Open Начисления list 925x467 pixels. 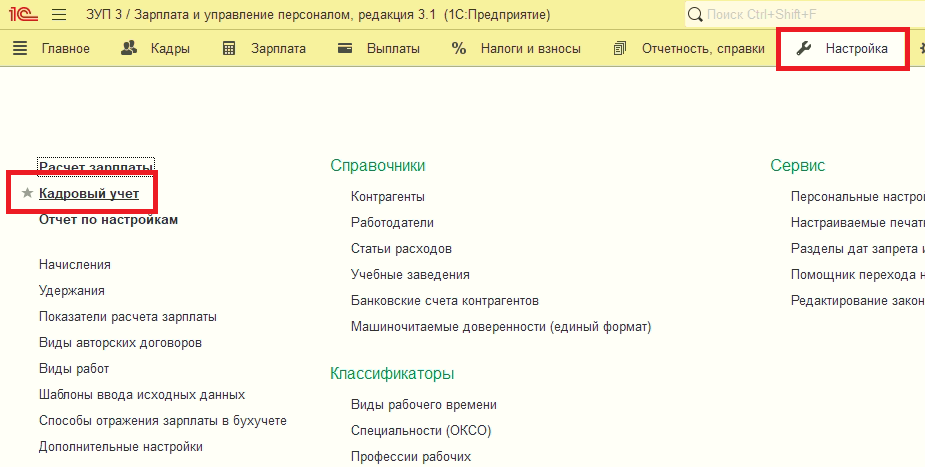click(75, 264)
